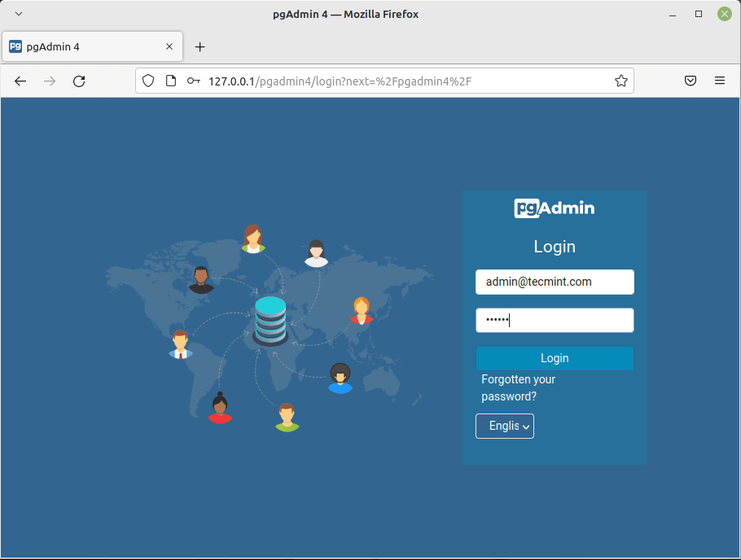Image resolution: width=741 pixels, height=560 pixels.
Task: Focus the email address field
Action: (555, 282)
